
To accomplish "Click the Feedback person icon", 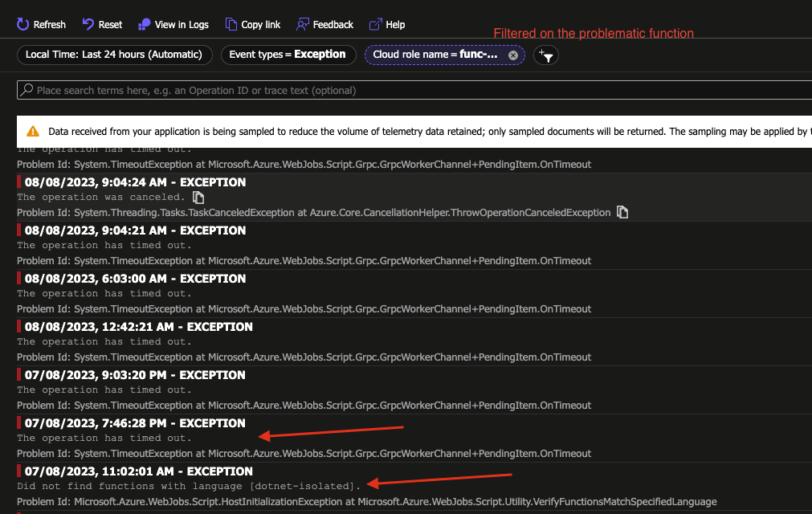I will 303,24.
